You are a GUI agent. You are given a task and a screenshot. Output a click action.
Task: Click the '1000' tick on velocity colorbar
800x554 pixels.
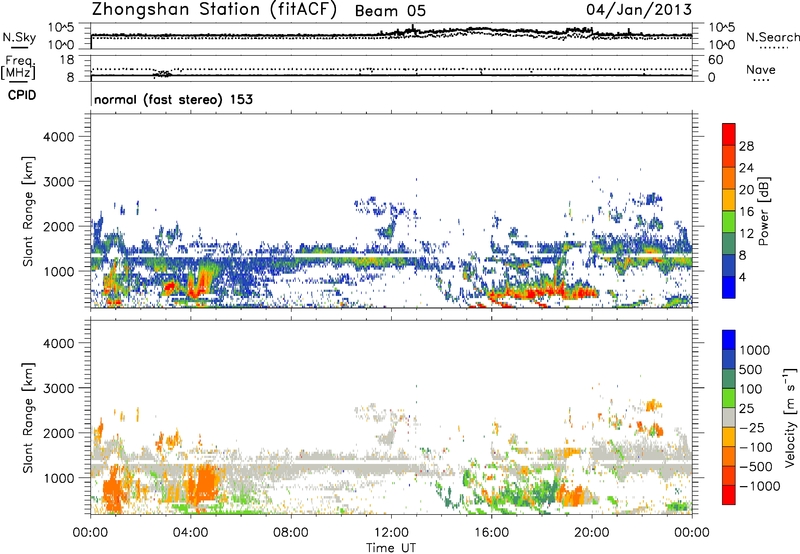pos(754,350)
